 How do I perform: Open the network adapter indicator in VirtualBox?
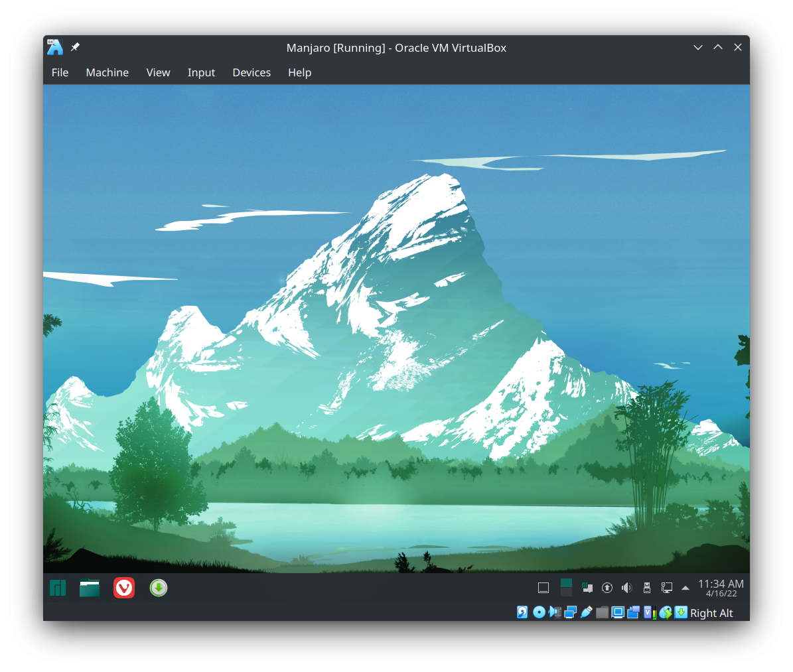pyautogui.click(x=570, y=612)
